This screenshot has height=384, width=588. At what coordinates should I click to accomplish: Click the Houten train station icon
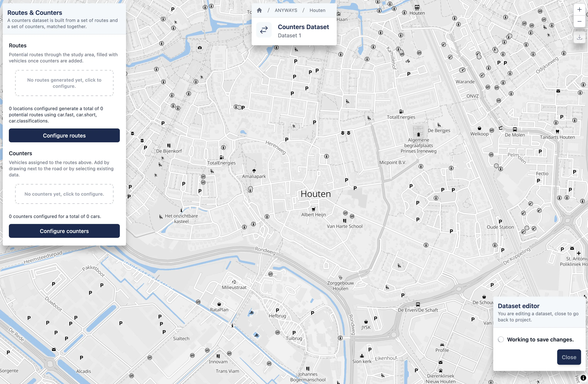(x=417, y=7)
